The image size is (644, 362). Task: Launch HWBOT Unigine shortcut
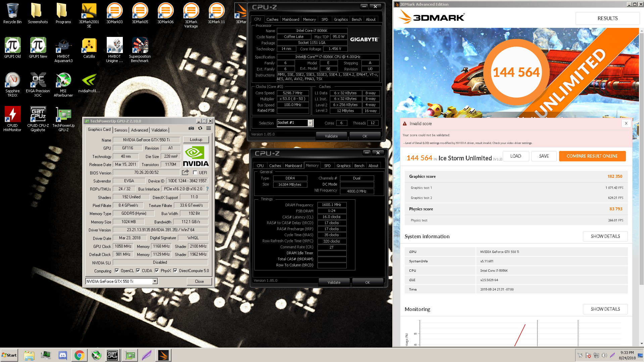click(x=114, y=50)
